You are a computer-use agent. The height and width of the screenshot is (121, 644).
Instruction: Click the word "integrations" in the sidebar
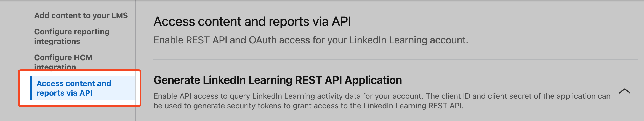(x=57, y=41)
